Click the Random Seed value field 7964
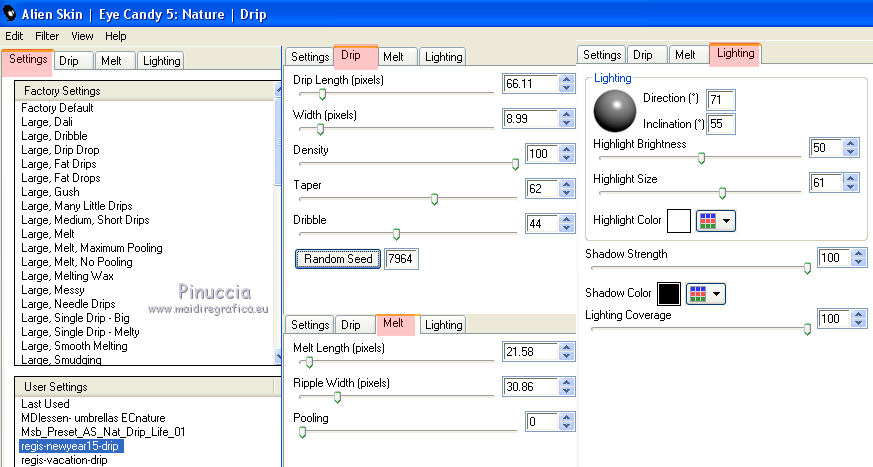 point(401,259)
